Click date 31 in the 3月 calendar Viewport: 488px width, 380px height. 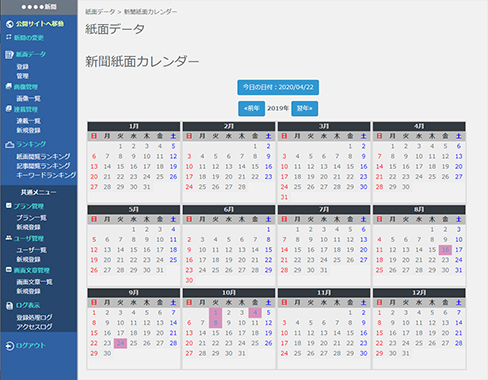(x=284, y=197)
